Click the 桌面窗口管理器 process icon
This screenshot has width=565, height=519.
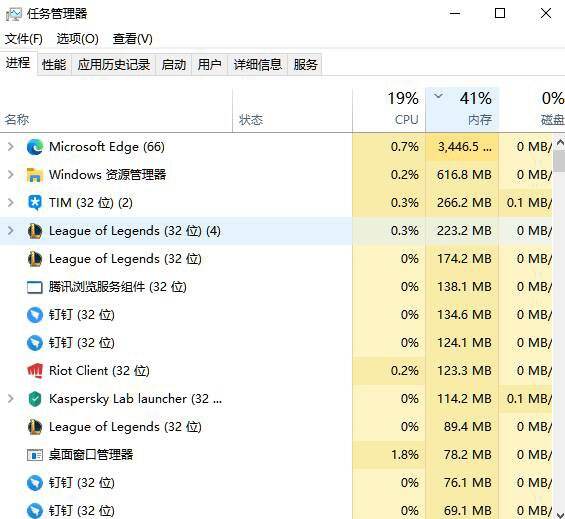point(35,455)
